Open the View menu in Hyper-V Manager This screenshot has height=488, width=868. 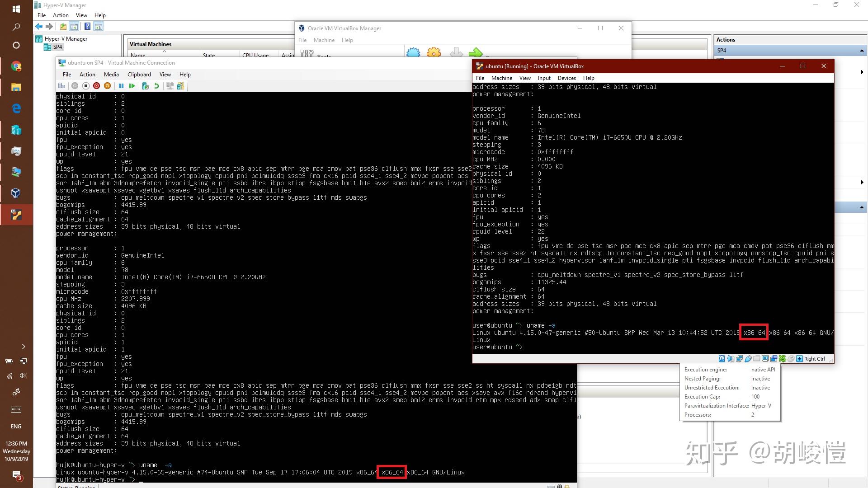tap(81, 15)
